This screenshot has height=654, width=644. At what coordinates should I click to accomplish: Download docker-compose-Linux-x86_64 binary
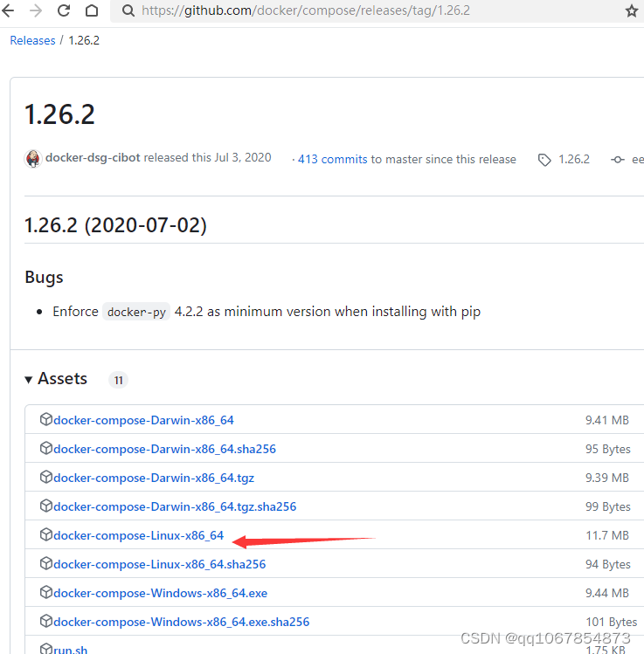coord(139,535)
